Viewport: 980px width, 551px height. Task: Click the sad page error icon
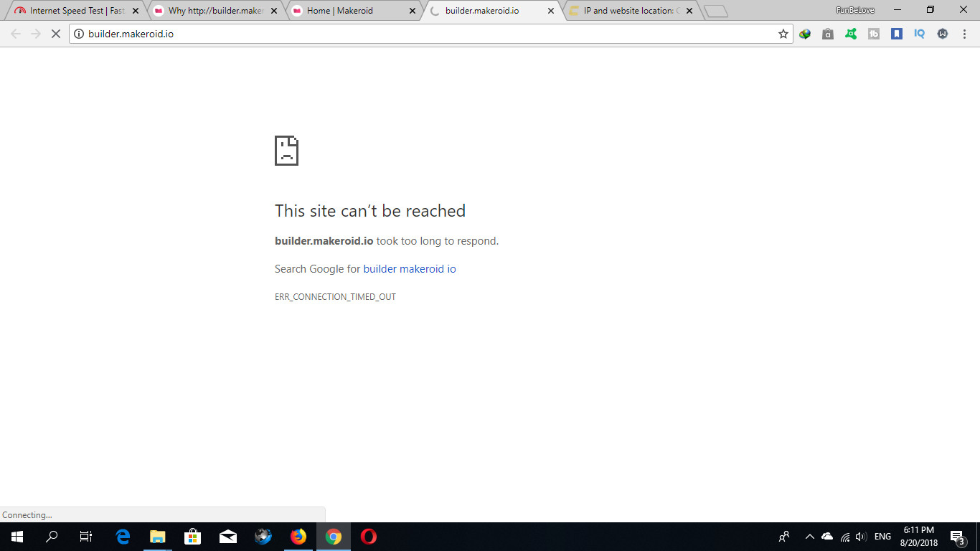[286, 151]
